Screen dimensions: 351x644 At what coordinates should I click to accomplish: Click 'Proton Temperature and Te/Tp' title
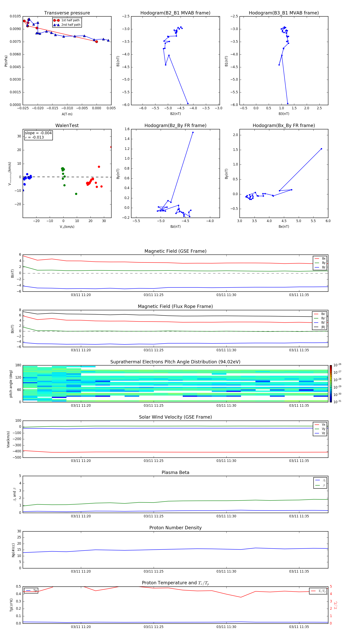tap(175, 583)
